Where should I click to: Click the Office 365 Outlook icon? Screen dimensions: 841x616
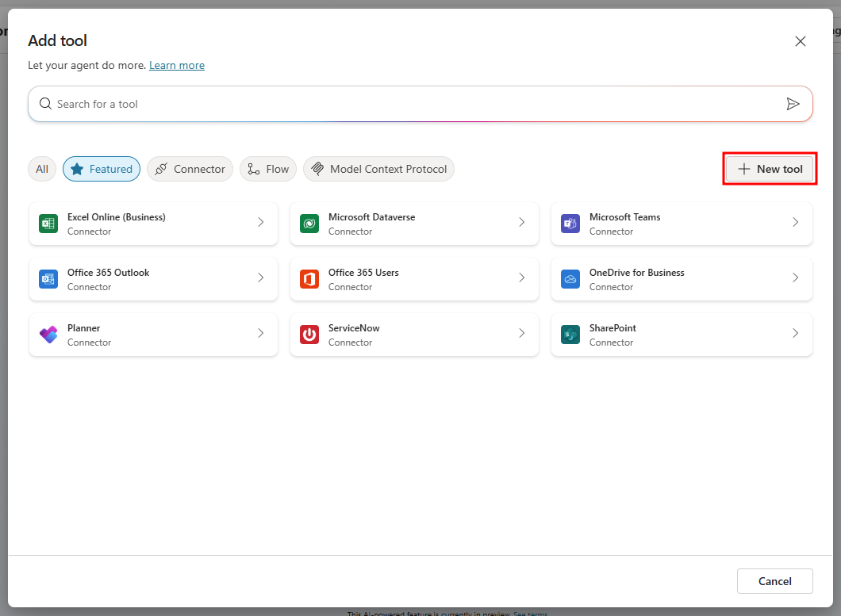point(48,279)
